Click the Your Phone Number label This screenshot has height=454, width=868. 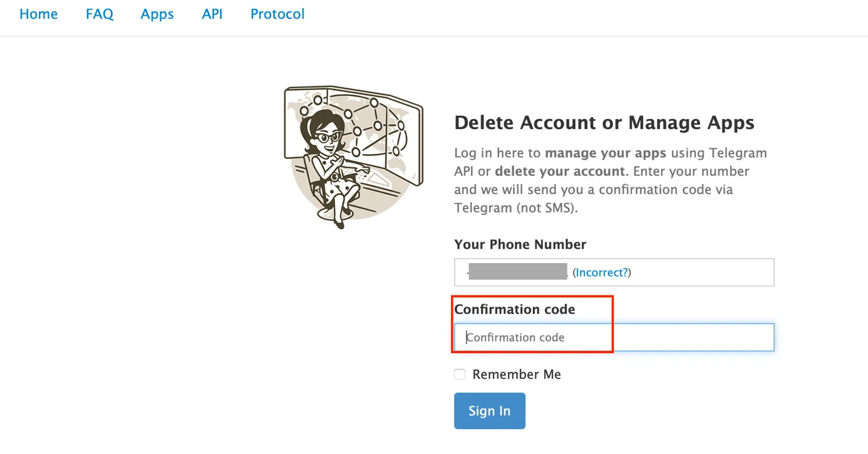coord(520,244)
